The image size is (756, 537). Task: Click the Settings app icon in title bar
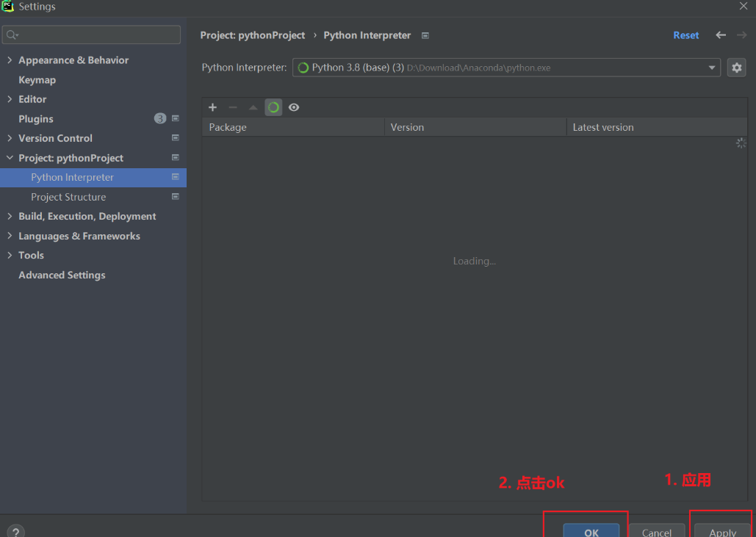[x=8, y=7]
